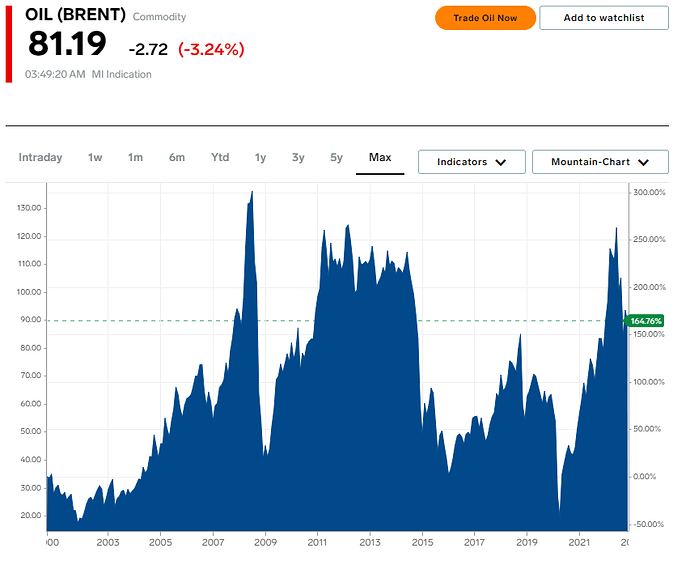Viewport: 690px width, 564px height.
Task: Click the 2009 x-axis label
Action: click(x=265, y=542)
